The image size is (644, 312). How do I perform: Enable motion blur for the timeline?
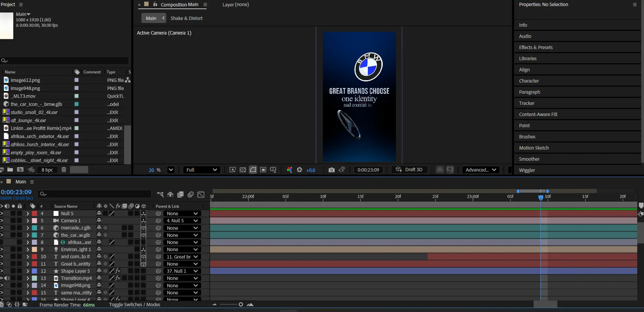pyautogui.click(x=191, y=194)
